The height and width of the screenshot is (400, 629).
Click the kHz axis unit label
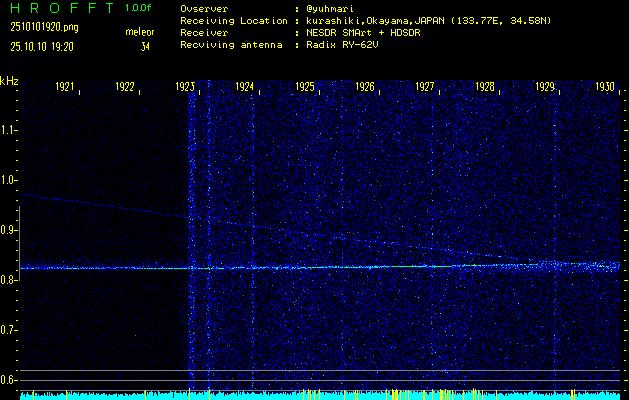9,81
